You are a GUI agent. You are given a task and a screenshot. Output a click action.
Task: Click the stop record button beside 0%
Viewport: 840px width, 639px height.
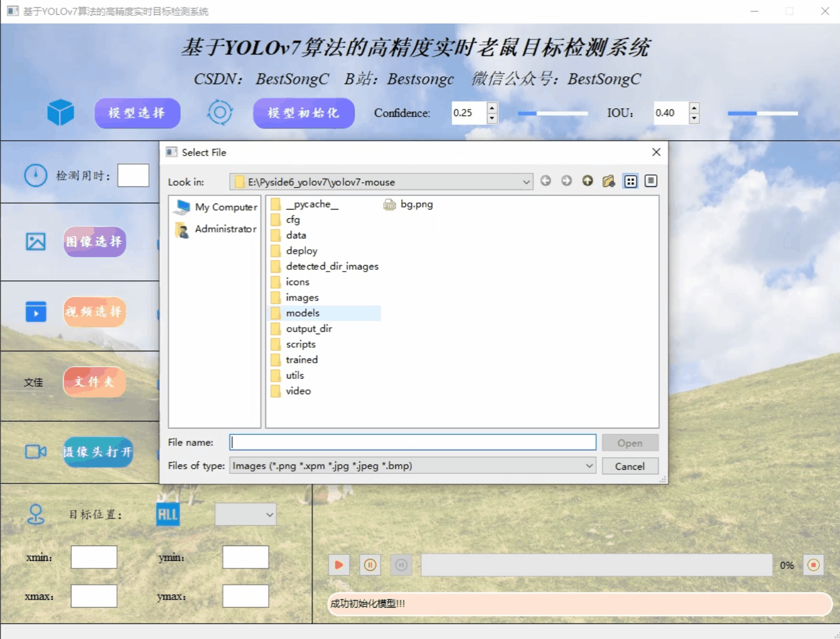pyautogui.click(x=813, y=565)
